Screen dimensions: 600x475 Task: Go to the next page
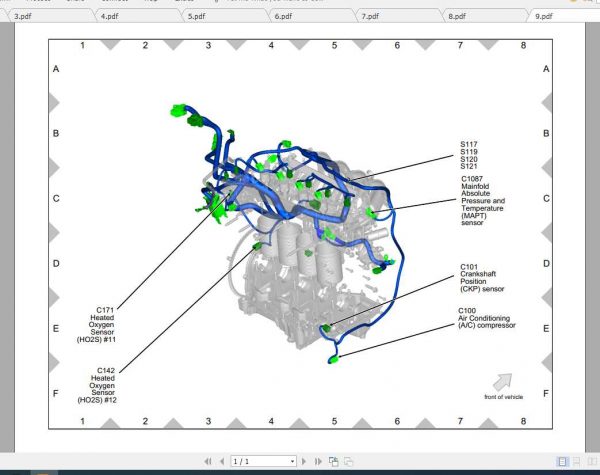304,462
